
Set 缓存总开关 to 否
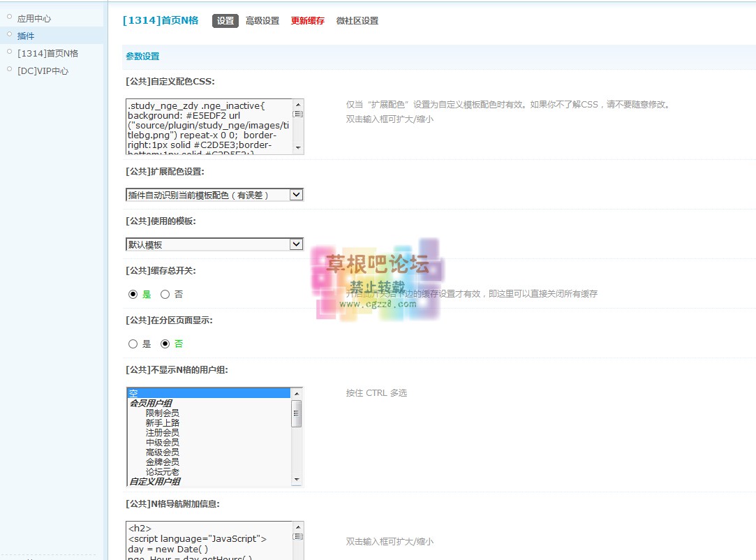(x=165, y=295)
